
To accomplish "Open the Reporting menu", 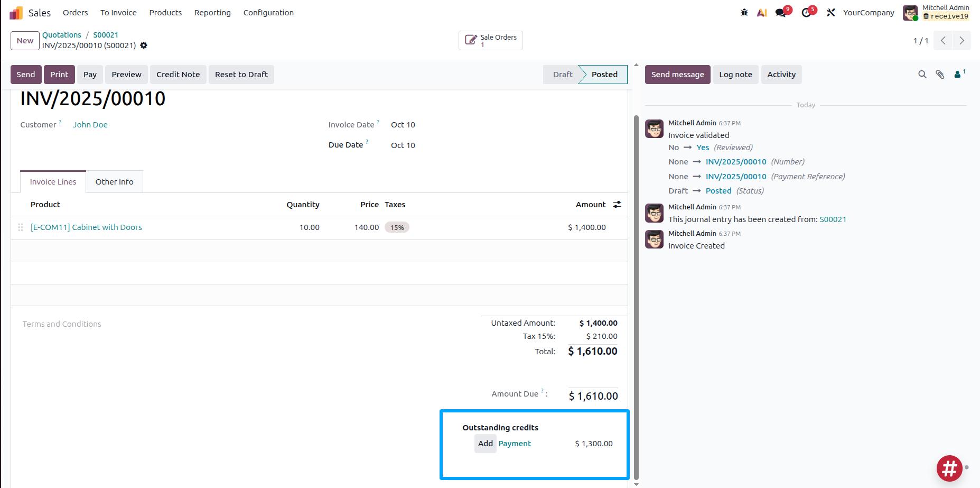I will [x=212, y=13].
